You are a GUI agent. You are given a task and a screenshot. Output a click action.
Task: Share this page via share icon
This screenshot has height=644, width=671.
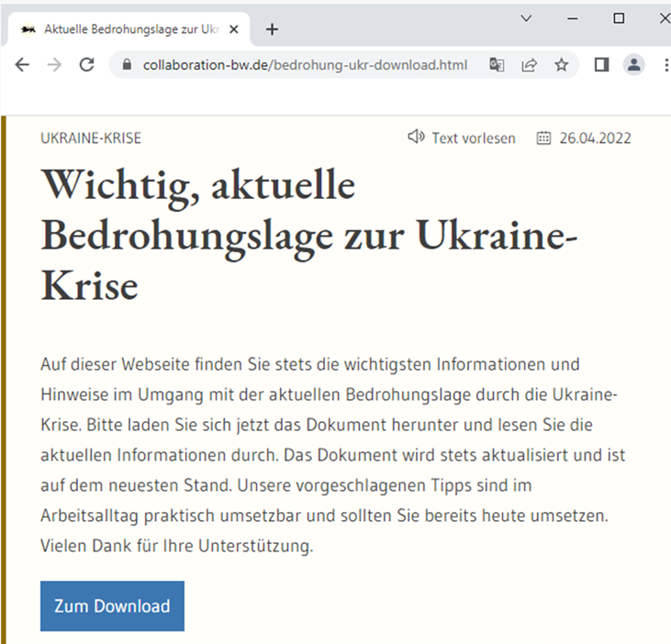pos(529,65)
